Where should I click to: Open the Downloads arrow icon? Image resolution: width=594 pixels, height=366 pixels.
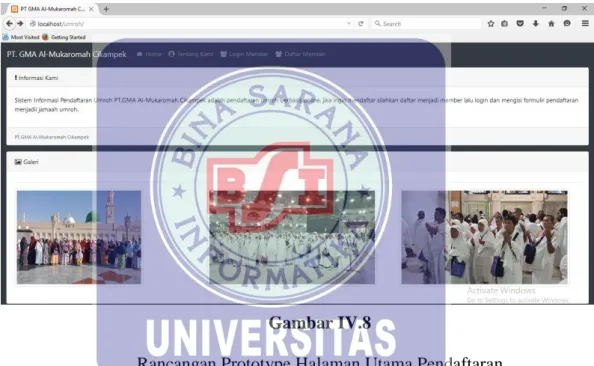pyautogui.click(x=536, y=23)
